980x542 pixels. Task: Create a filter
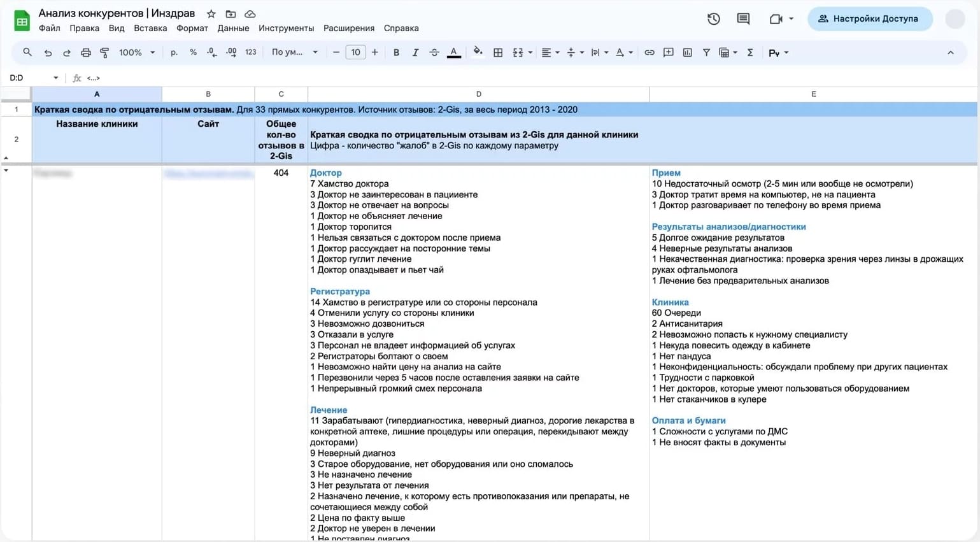pyautogui.click(x=706, y=53)
